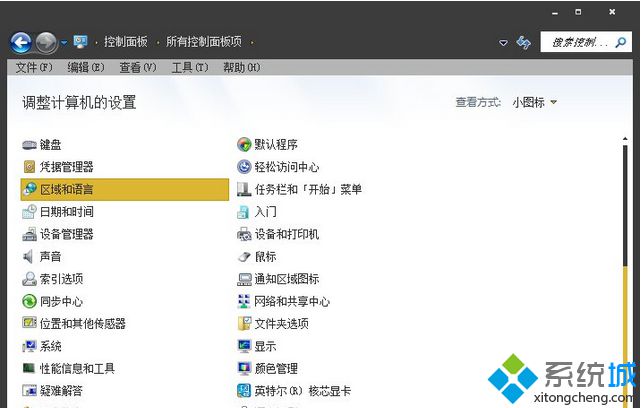Minimize the Control Panel window

point(555,13)
